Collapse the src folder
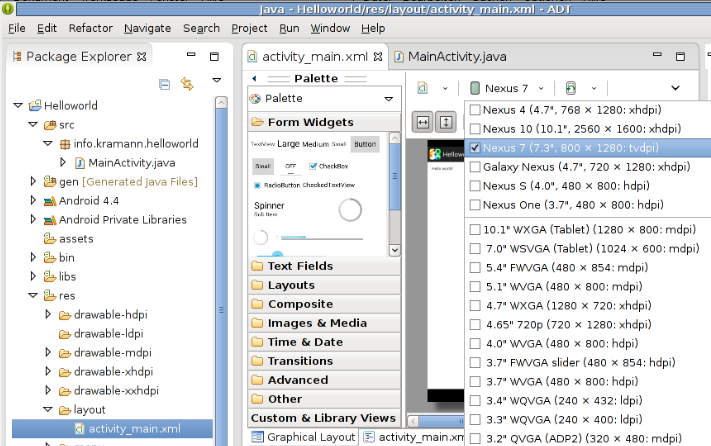Viewport: 711px width, 446px height. 33,124
